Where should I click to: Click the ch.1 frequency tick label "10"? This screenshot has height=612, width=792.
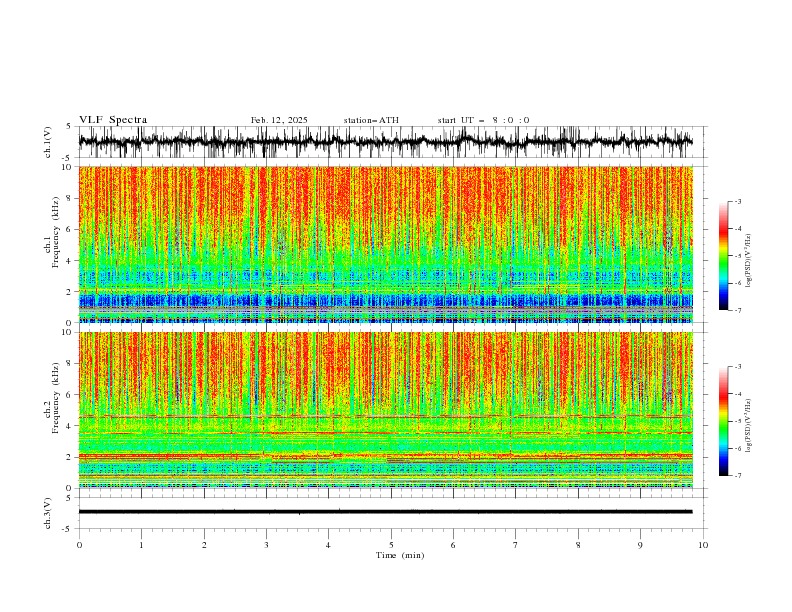[x=66, y=167]
